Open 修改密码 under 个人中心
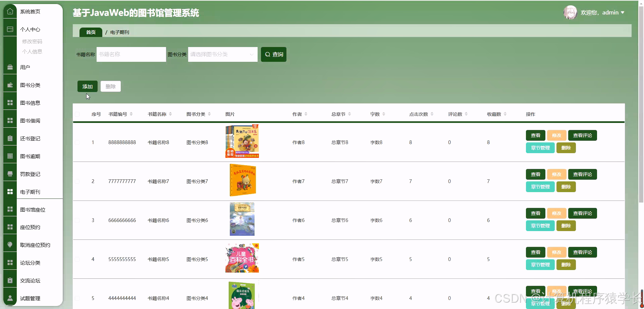The image size is (644, 309). point(32,41)
